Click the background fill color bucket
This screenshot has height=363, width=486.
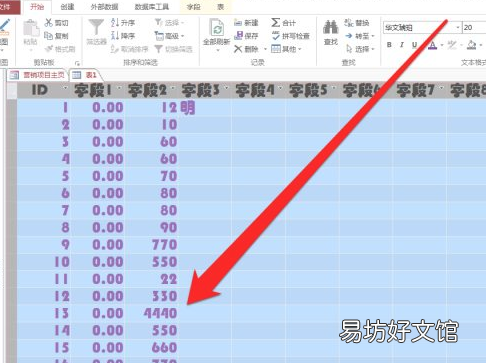pyautogui.click(x=472, y=45)
